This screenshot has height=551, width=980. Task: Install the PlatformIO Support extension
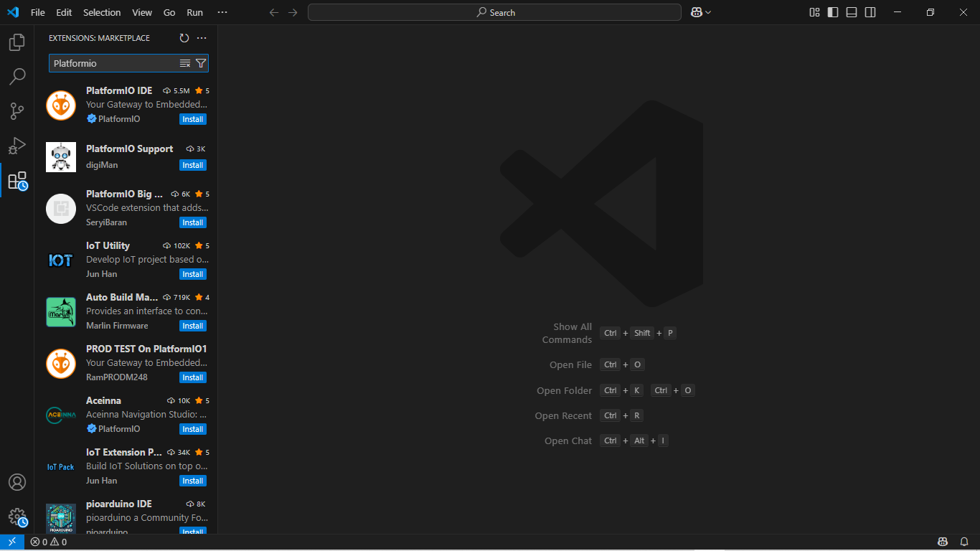pos(193,165)
